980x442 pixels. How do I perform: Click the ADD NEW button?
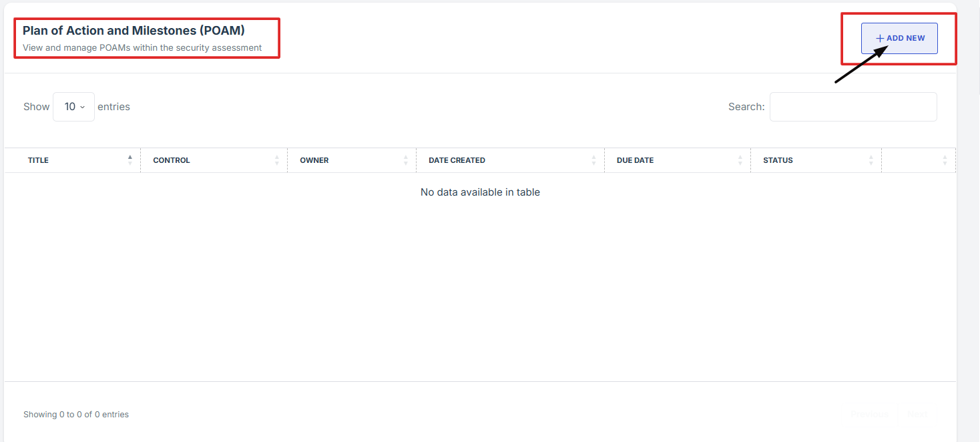899,39
